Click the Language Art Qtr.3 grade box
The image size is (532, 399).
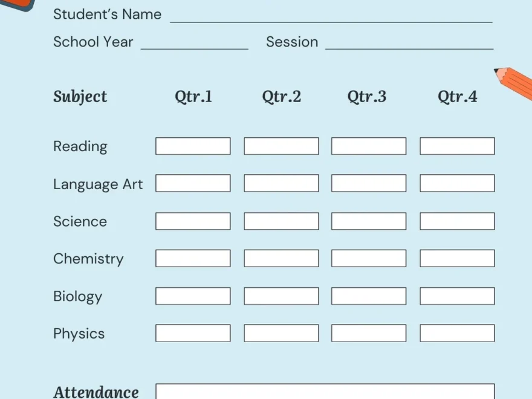pos(369,184)
